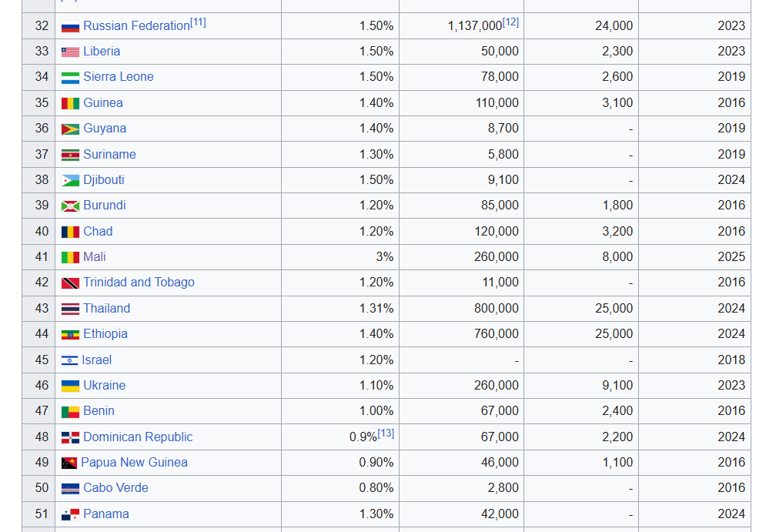Open the Djibouti link

pyautogui.click(x=104, y=180)
